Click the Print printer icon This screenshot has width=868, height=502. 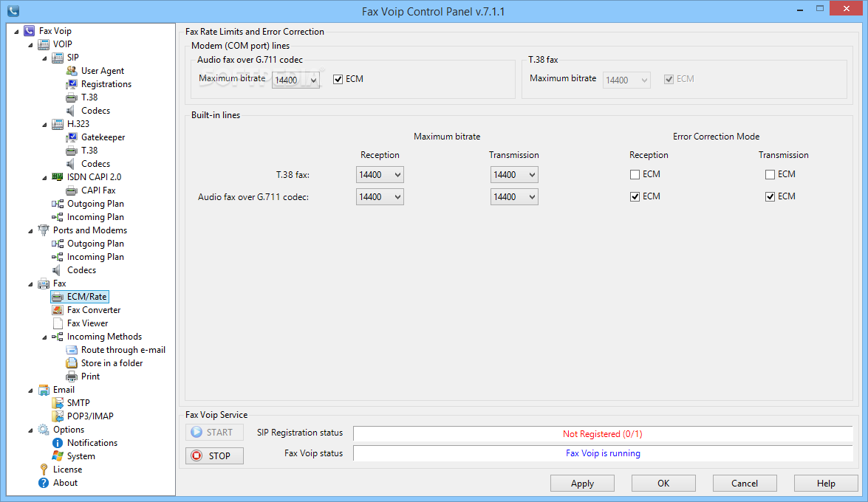tap(72, 376)
